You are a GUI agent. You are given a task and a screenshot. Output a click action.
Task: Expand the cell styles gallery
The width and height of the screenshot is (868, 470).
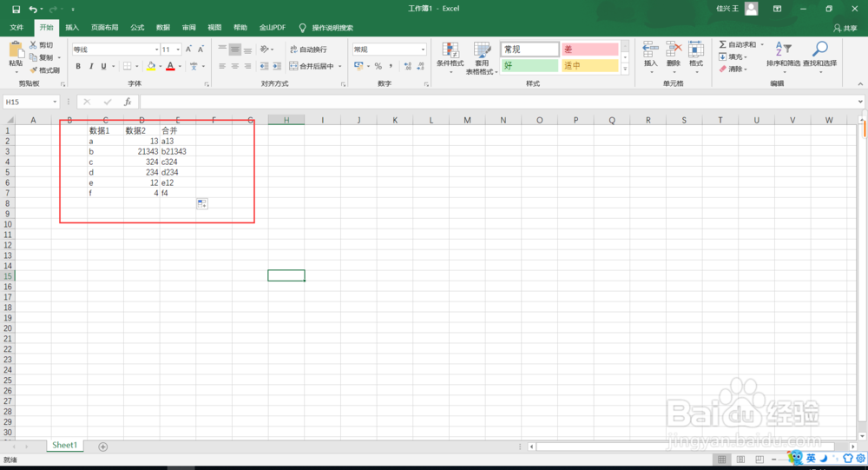[x=625, y=70]
